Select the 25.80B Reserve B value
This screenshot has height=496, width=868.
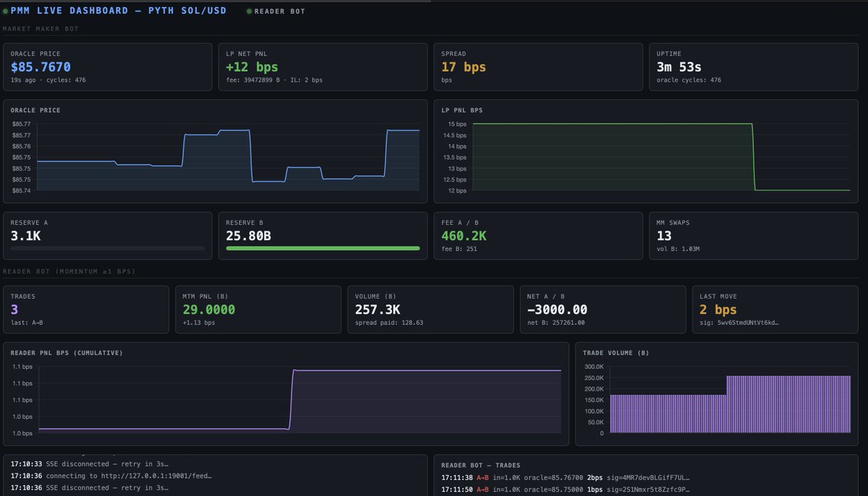(248, 236)
